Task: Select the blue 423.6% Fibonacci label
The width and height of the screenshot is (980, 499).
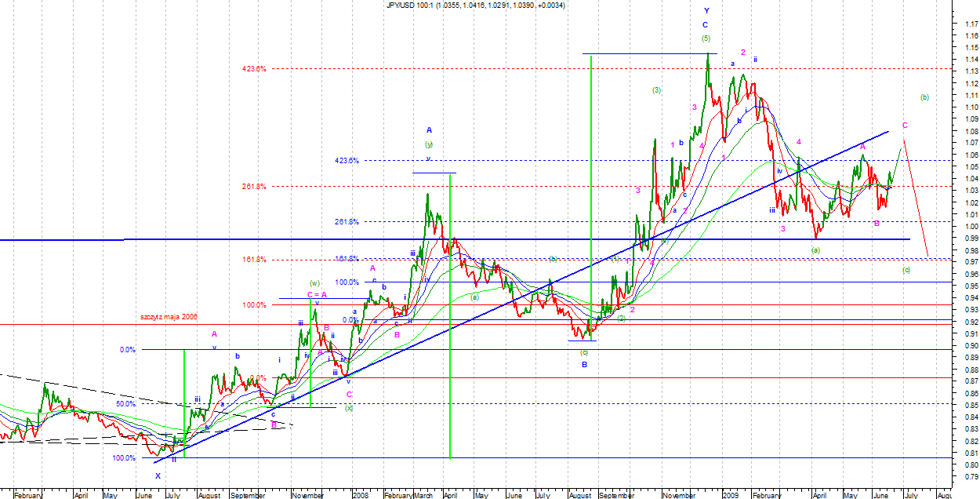Action: pos(347,161)
